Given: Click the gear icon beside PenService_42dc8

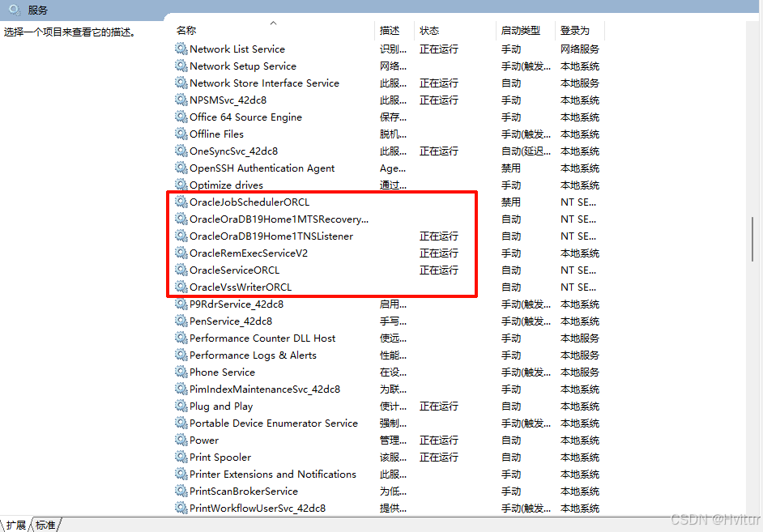Looking at the screenshot, I should coord(181,321).
